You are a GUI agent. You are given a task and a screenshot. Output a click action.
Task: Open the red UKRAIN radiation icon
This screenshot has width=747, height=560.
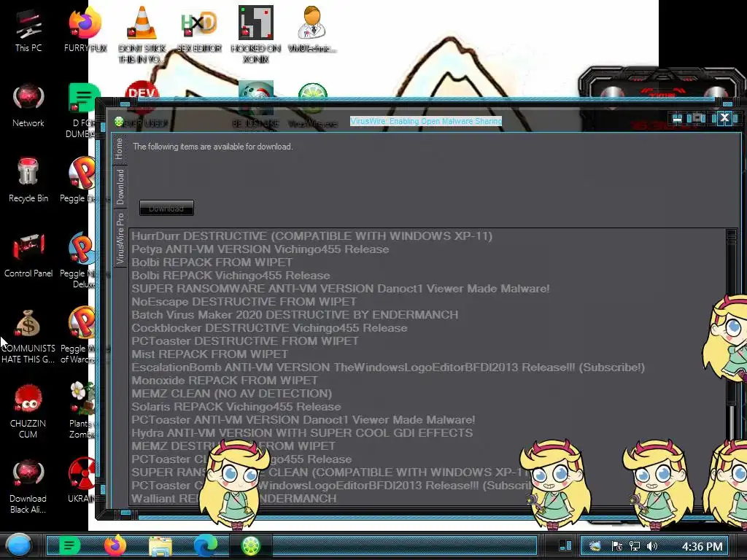point(82,480)
